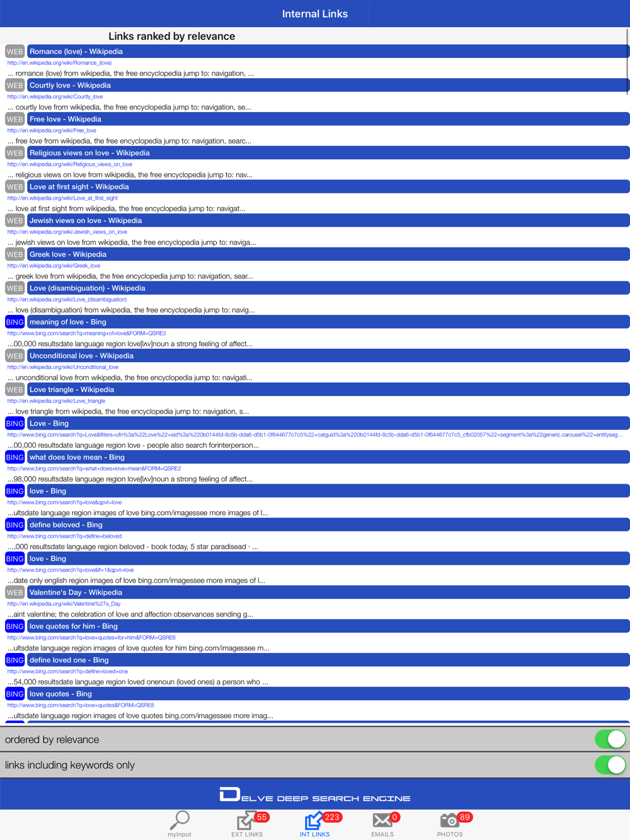Tap the wiki/Religious_views_on_love URL
Screen dimensions: 630x840
coord(70,164)
